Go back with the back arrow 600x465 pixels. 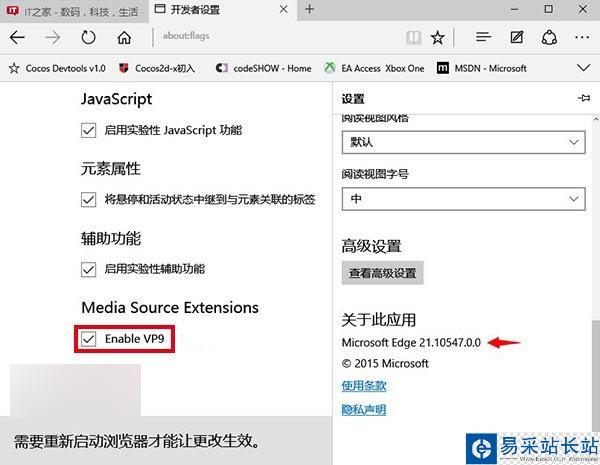point(17,38)
